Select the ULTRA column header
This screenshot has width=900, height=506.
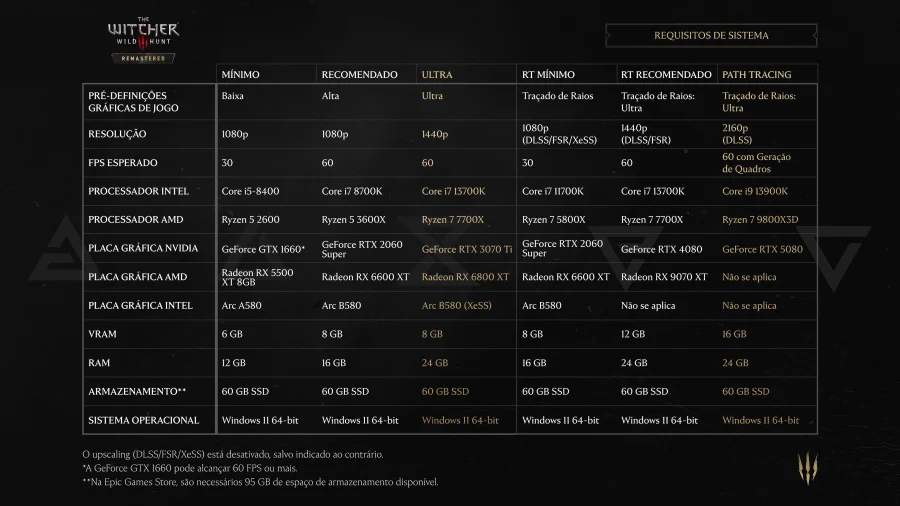tap(437, 75)
